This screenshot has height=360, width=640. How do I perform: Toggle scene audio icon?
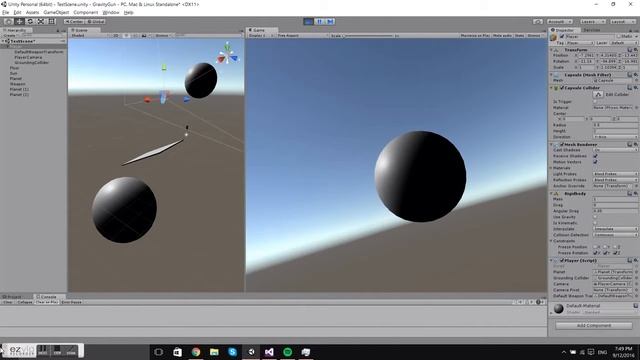[135, 36]
